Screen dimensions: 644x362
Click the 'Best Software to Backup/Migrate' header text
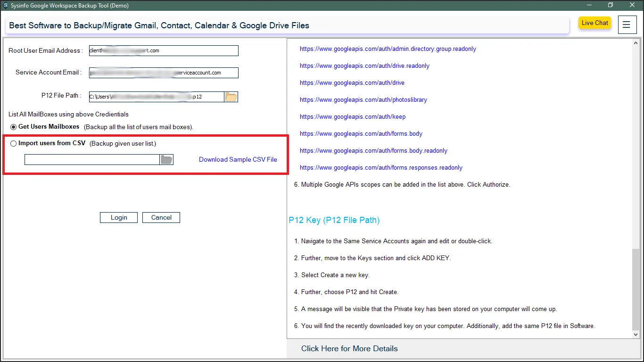click(159, 25)
